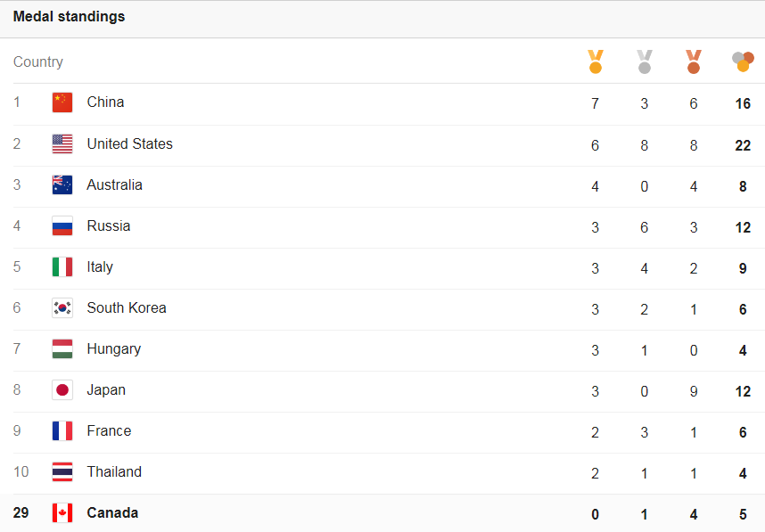Click the bronze medal column icon
The width and height of the screenshot is (765, 532).
click(694, 61)
